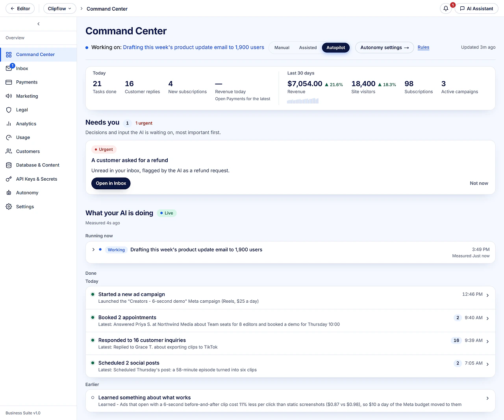Click the Analytics bar chart icon
This screenshot has width=504, height=420.
(x=9, y=124)
